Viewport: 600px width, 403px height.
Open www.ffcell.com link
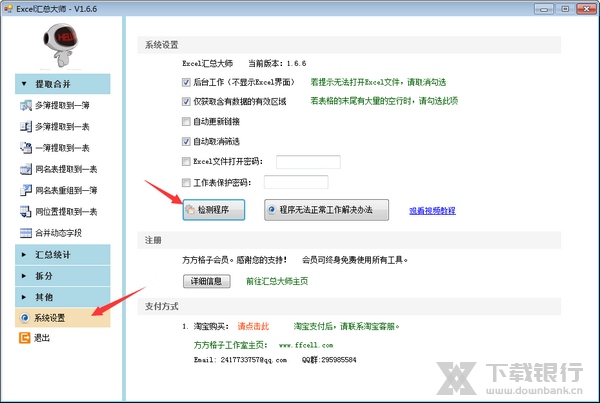coord(306,345)
